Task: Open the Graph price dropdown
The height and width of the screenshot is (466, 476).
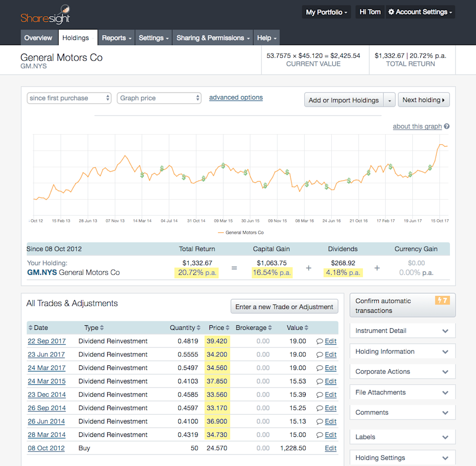Action: tap(159, 98)
